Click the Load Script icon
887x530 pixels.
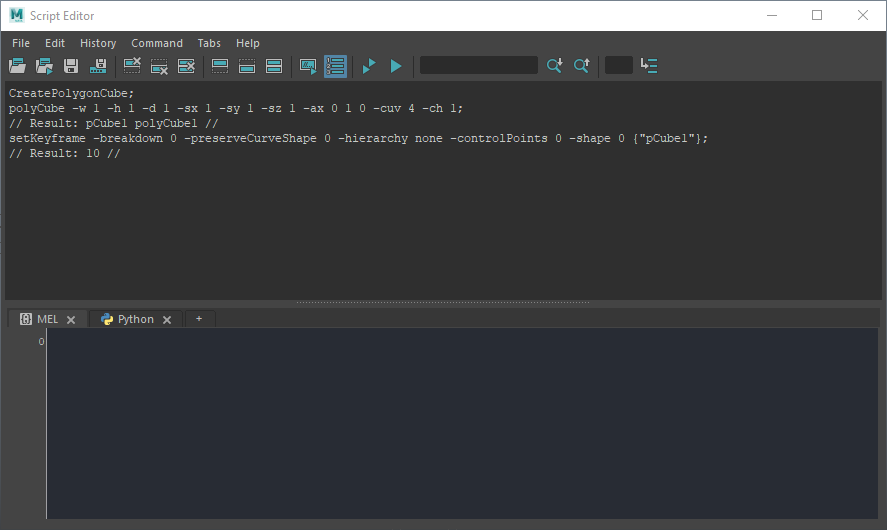[18, 66]
